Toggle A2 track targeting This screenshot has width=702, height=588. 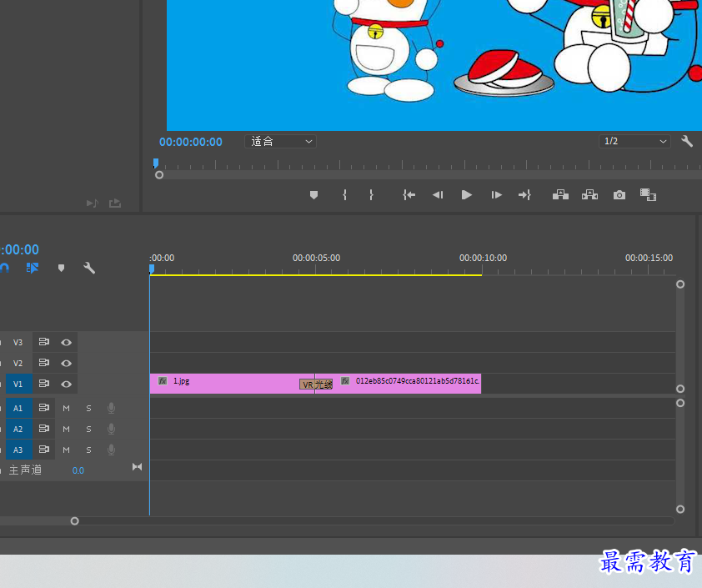18,429
